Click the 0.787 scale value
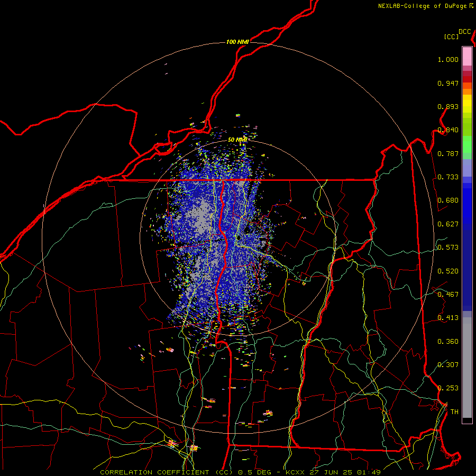The width and height of the screenshot is (476, 476). coord(448,153)
